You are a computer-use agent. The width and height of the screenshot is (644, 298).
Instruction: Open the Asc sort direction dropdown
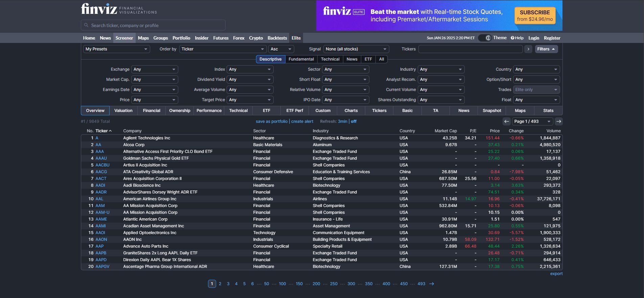point(281,49)
